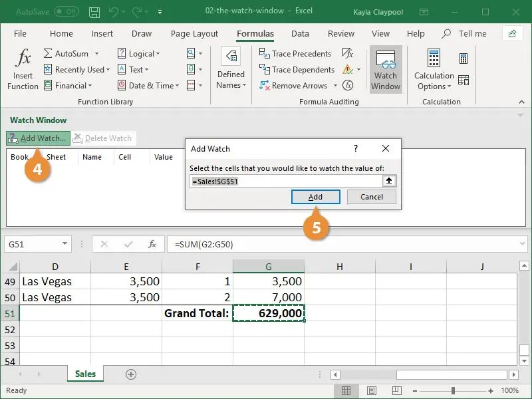
Task: Open Defined Names tag icon
Action: [x=231, y=56]
